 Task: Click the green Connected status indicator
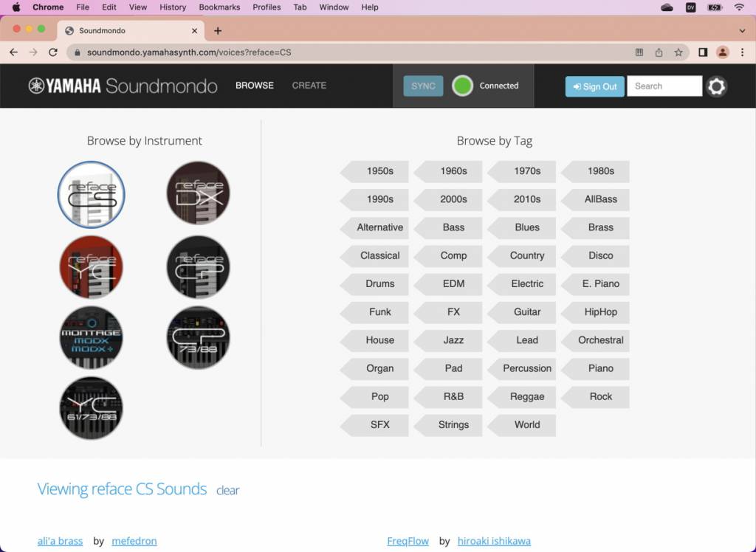(x=462, y=86)
